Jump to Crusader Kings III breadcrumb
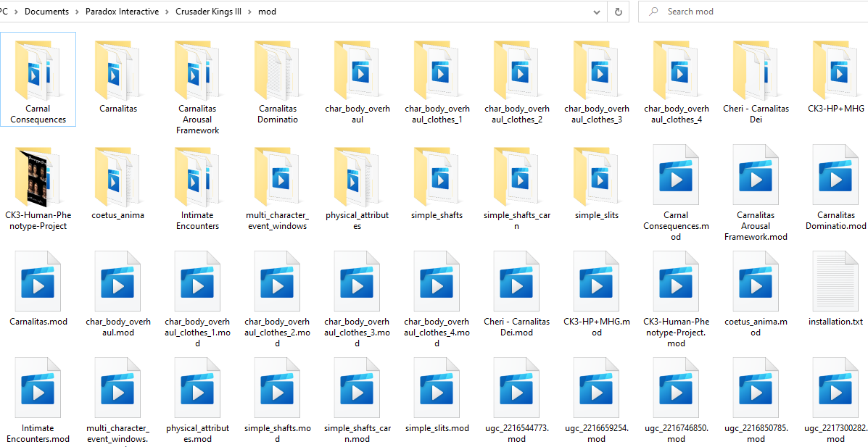This screenshot has height=447, width=868. (208, 12)
